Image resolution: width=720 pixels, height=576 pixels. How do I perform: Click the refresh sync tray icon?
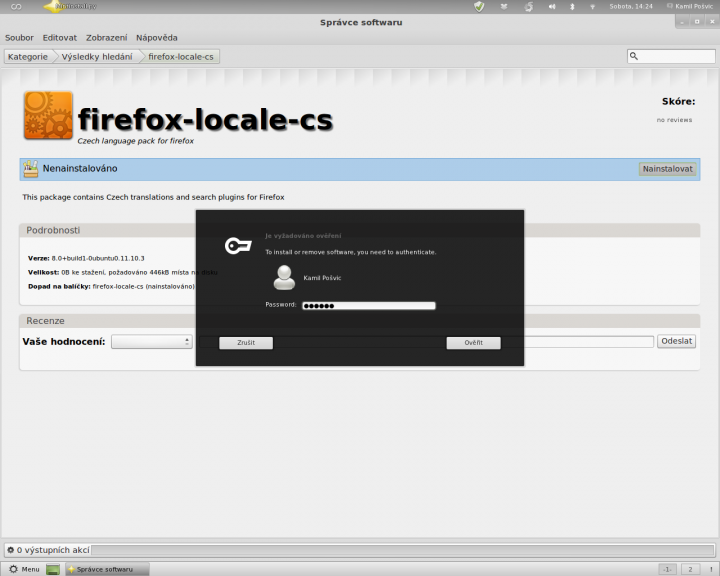click(x=529, y=6)
